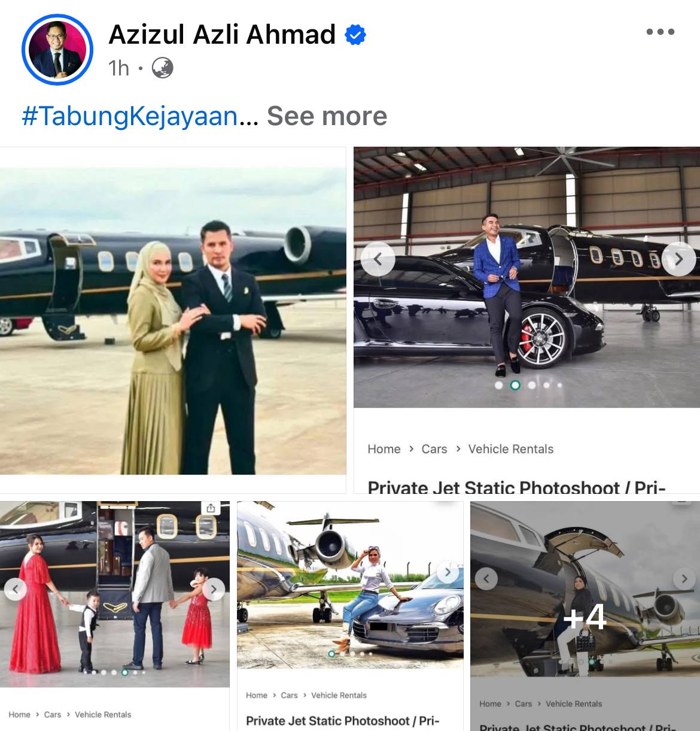Open the couple beside jet photo
This screenshot has width=700, height=731.
coord(173,320)
